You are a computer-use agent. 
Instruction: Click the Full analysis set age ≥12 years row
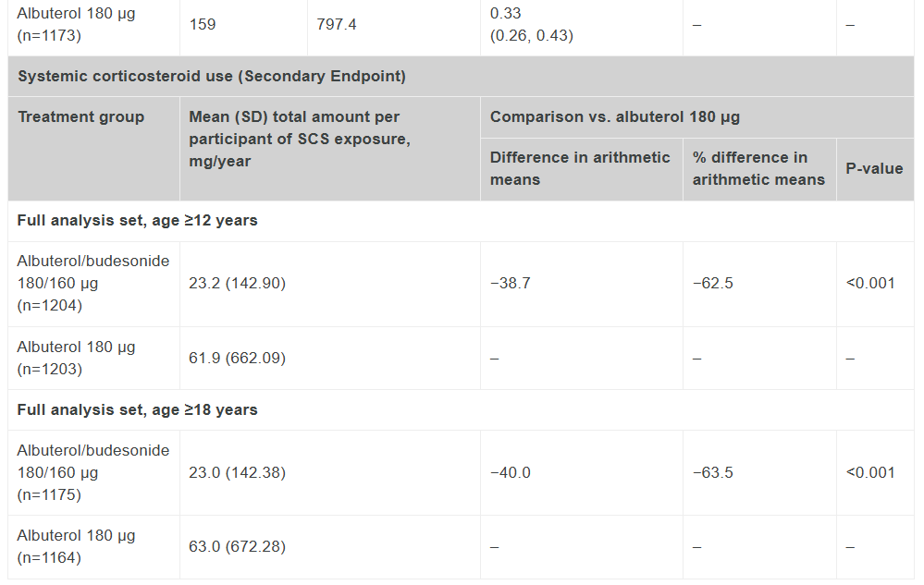(x=461, y=221)
